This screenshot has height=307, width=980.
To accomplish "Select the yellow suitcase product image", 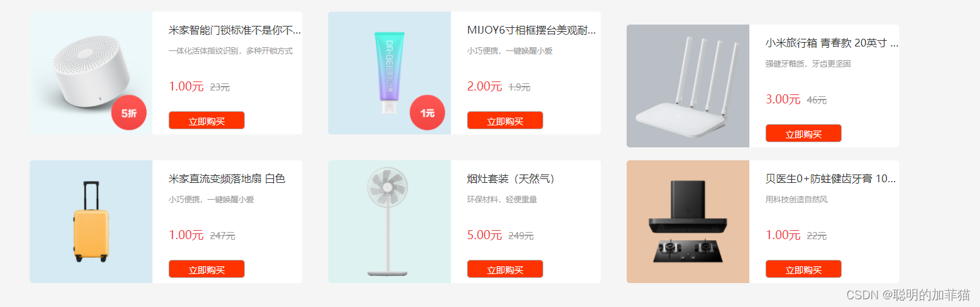I will (x=91, y=222).
